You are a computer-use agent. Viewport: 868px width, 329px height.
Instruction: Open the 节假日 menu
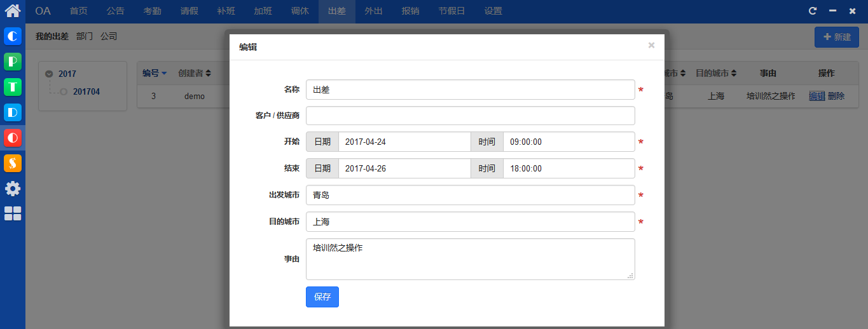[452, 11]
